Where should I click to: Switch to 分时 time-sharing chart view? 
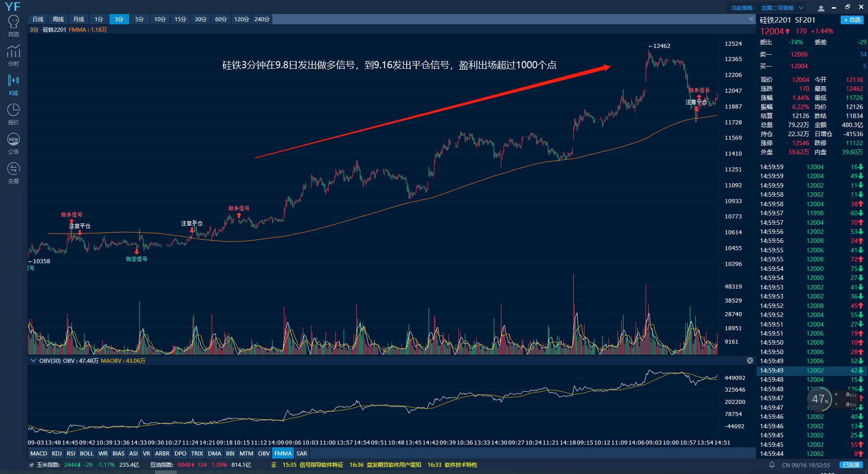(14, 55)
